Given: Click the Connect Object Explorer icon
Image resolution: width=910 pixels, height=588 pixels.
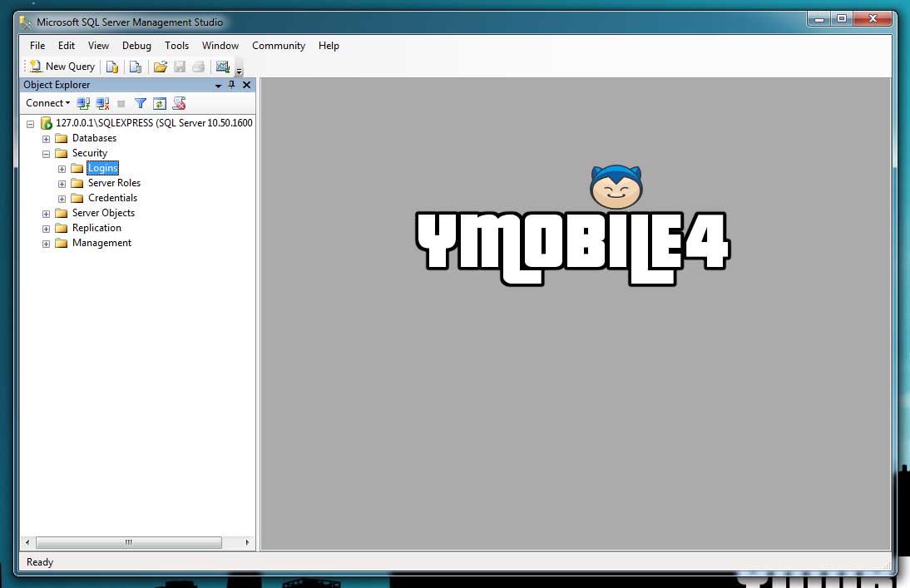Looking at the screenshot, I should click(83, 103).
